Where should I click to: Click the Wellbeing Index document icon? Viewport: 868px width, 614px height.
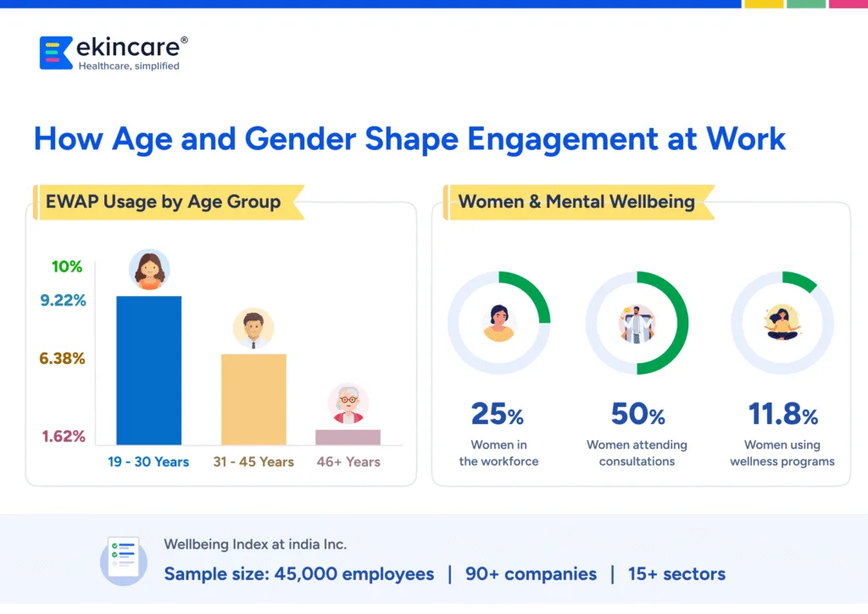[x=124, y=561]
